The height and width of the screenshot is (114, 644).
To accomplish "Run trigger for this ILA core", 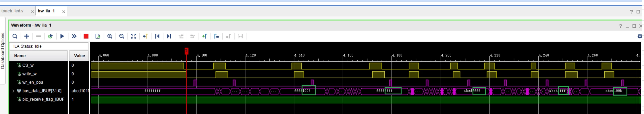I will click(x=62, y=36).
